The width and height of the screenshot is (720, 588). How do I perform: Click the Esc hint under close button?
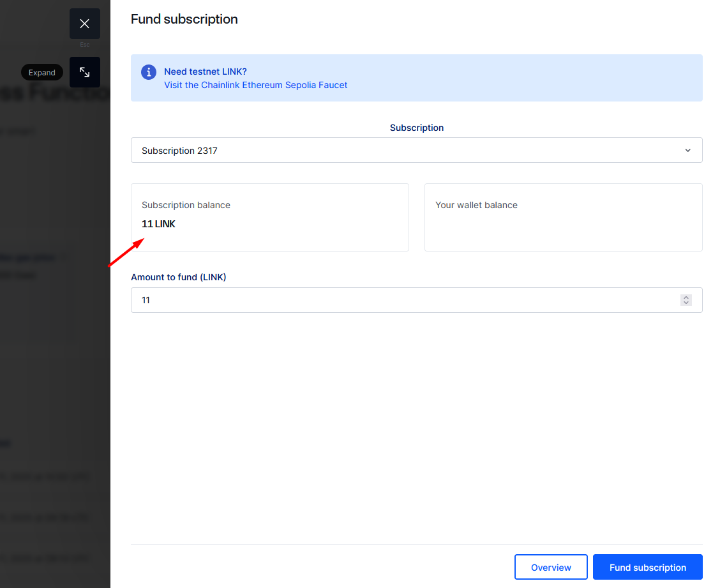pos(84,45)
